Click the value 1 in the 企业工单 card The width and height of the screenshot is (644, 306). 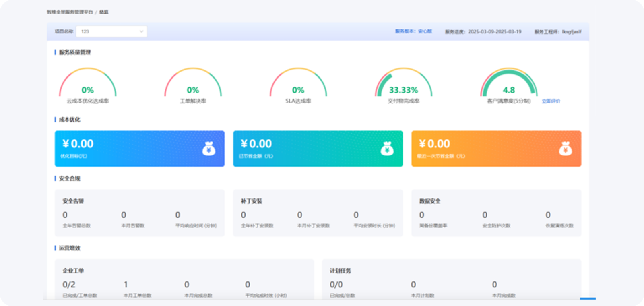coord(126,285)
